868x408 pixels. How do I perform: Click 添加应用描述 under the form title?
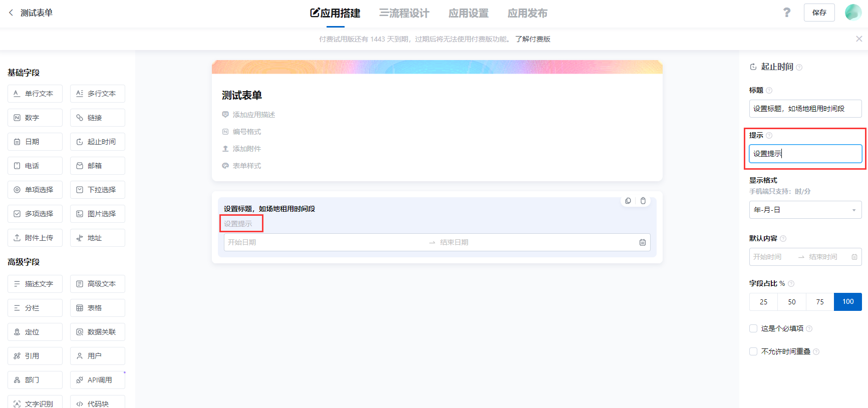249,115
